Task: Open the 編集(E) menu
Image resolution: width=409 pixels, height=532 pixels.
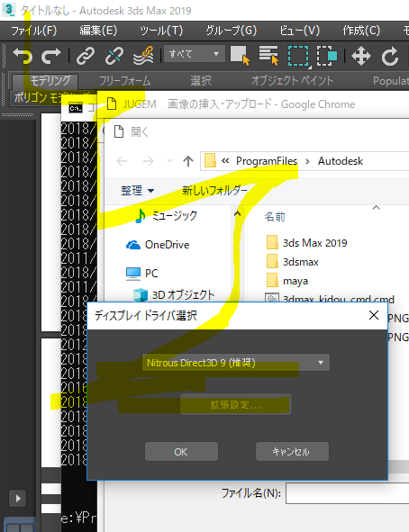Action: click(x=98, y=31)
